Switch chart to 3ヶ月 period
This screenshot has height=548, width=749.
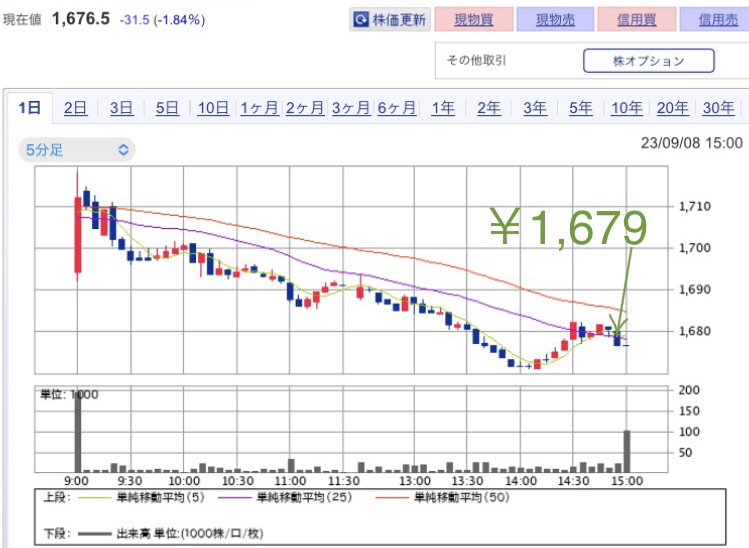(351, 108)
